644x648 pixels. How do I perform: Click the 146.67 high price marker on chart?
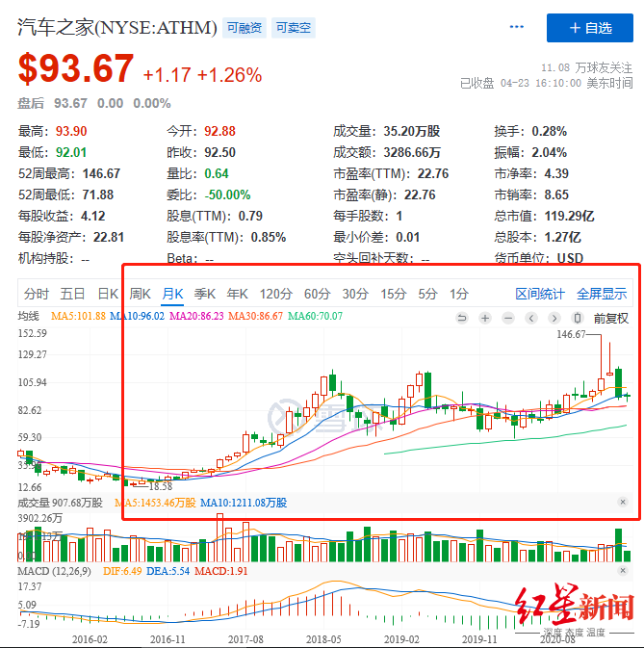571,334
